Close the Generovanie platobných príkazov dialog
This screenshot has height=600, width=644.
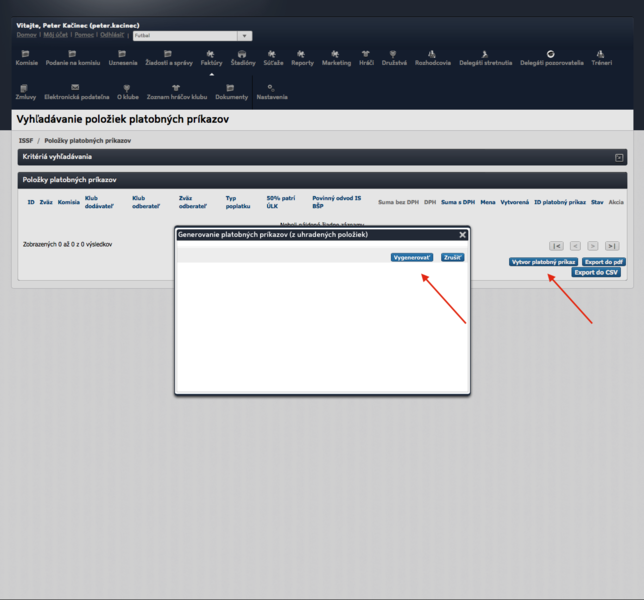point(462,235)
